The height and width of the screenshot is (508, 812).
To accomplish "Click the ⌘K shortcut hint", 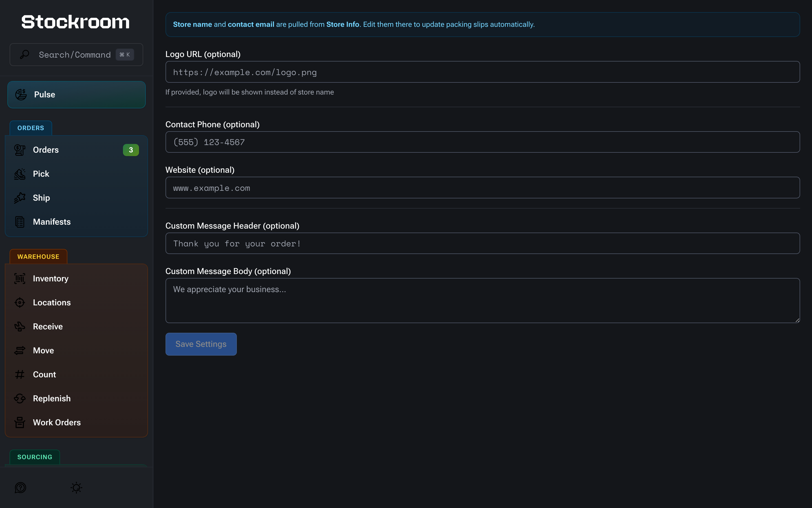I will click(125, 54).
